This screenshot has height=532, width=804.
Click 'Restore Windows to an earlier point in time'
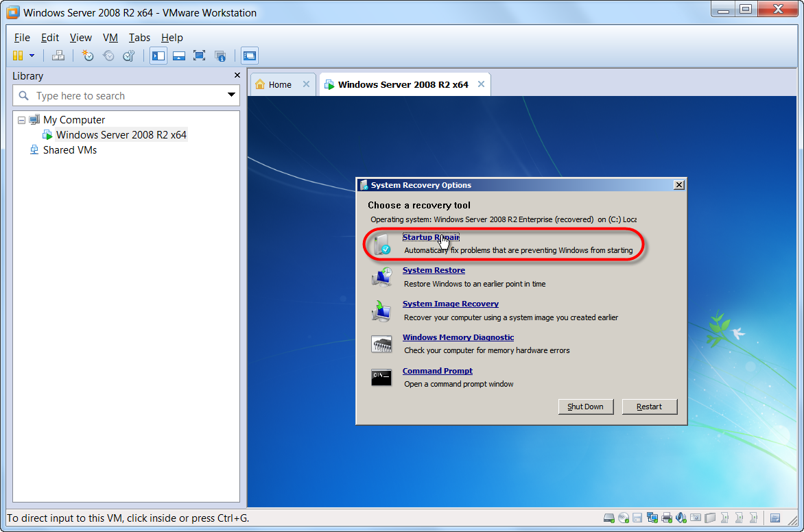pyautogui.click(x=475, y=284)
